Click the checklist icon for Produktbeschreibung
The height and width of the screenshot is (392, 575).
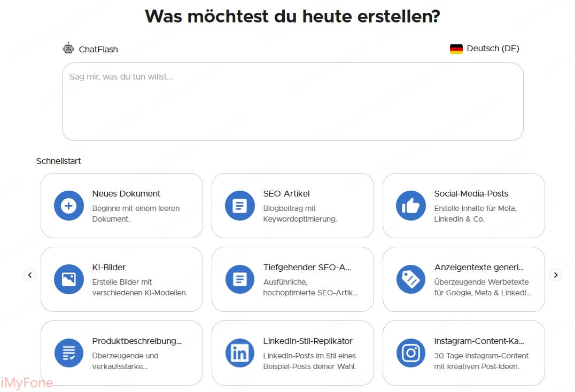[x=69, y=353]
